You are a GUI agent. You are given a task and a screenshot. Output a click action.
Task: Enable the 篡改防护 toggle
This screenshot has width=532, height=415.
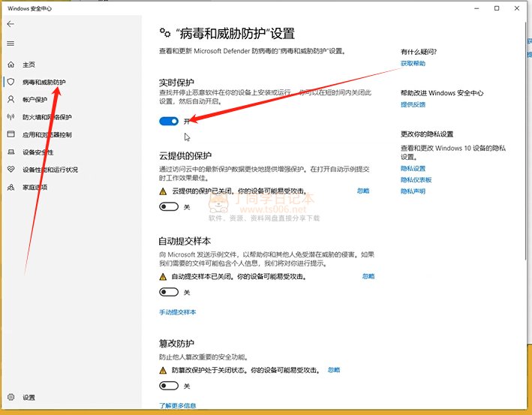point(169,386)
